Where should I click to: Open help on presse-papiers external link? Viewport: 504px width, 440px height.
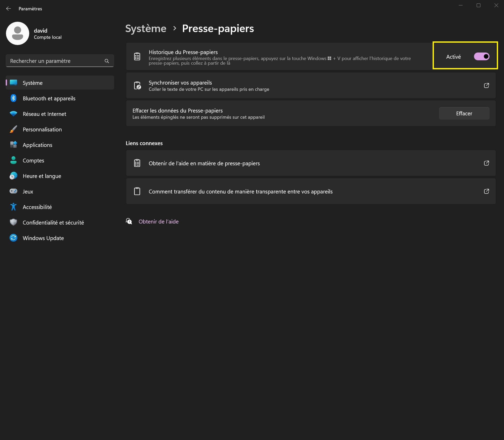coord(486,163)
